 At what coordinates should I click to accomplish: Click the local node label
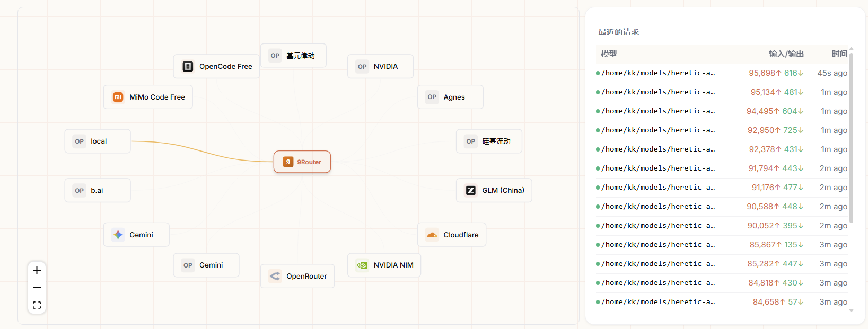coord(99,141)
